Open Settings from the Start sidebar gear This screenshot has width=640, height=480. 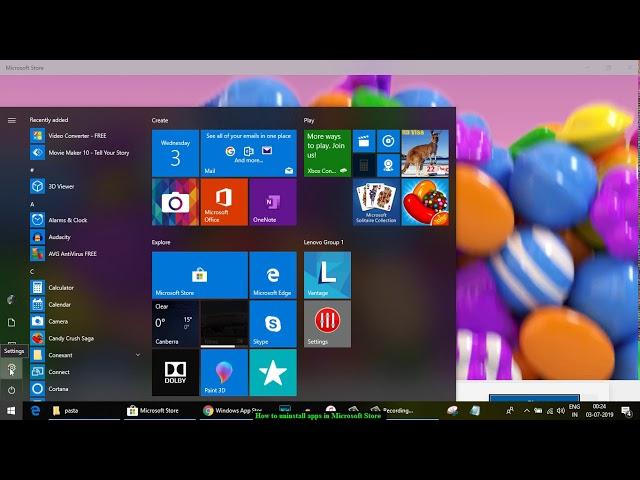click(x=11, y=369)
